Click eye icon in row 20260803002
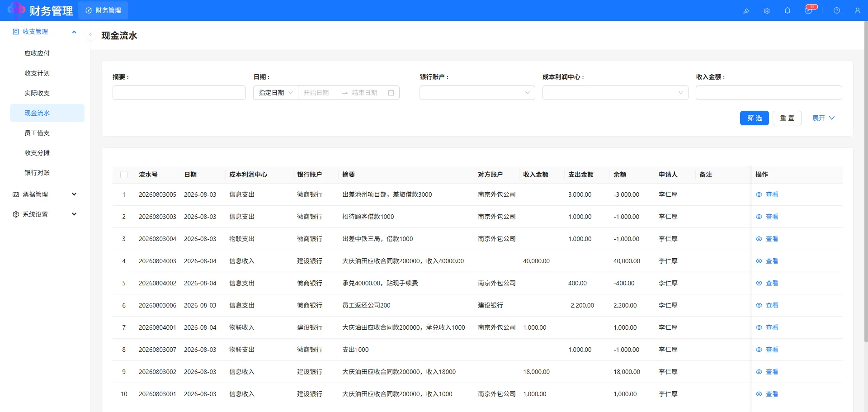 [x=759, y=372]
